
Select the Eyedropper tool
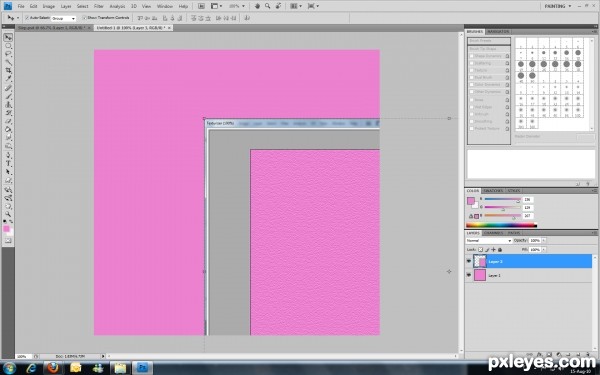(8, 79)
